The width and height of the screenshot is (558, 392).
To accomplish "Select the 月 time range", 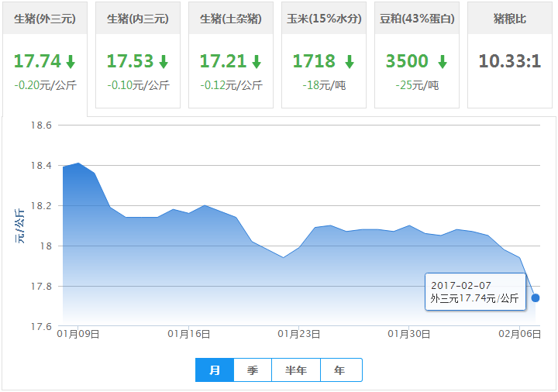I will coord(215,370).
